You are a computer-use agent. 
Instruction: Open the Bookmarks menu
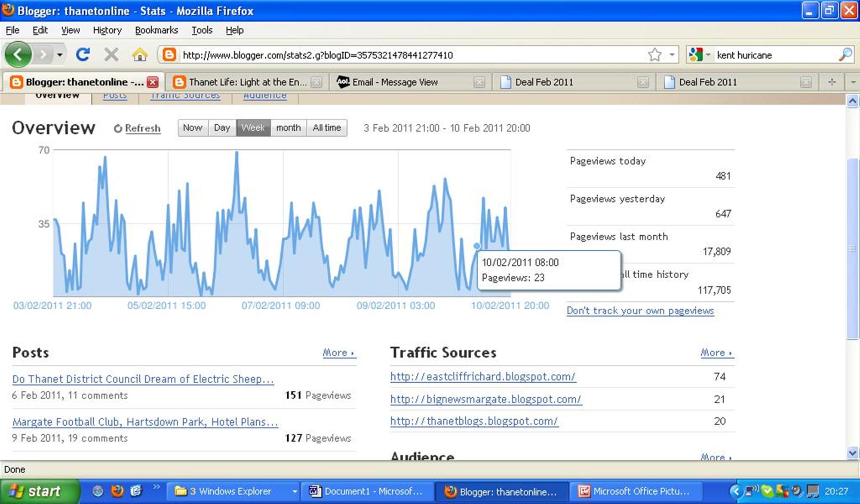click(157, 30)
